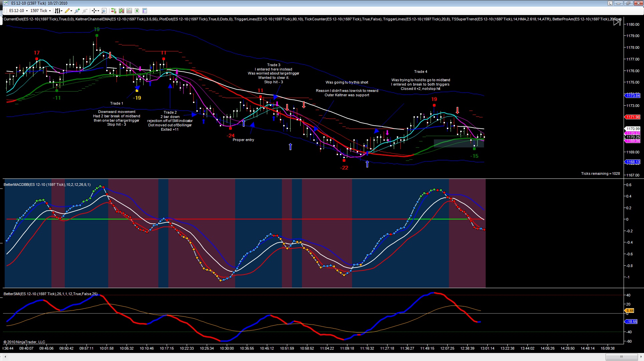Expand the cursor type dropdown arrow
Viewport: 644px width, 361px height.
[99, 11]
